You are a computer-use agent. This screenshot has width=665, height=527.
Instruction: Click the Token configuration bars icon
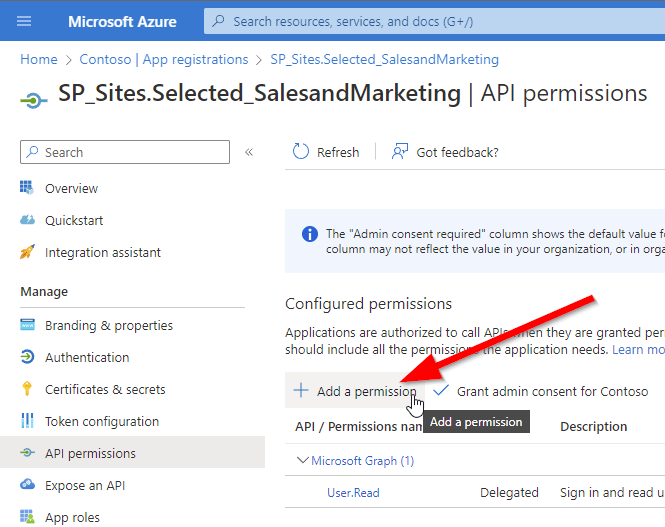(27, 421)
